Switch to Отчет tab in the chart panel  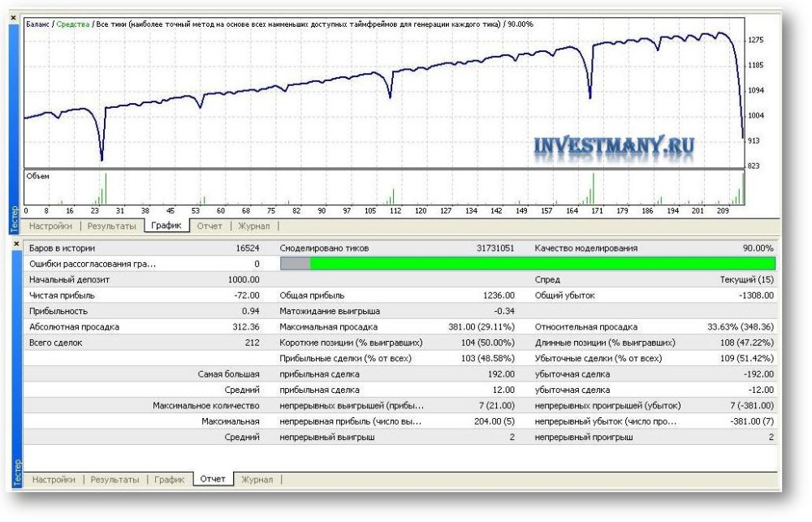point(209,226)
